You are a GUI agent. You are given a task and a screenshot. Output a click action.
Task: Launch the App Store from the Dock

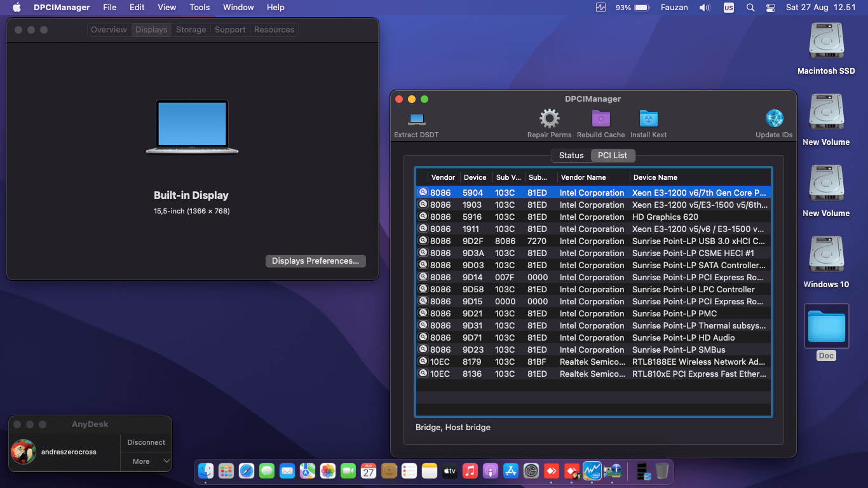click(510, 471)
